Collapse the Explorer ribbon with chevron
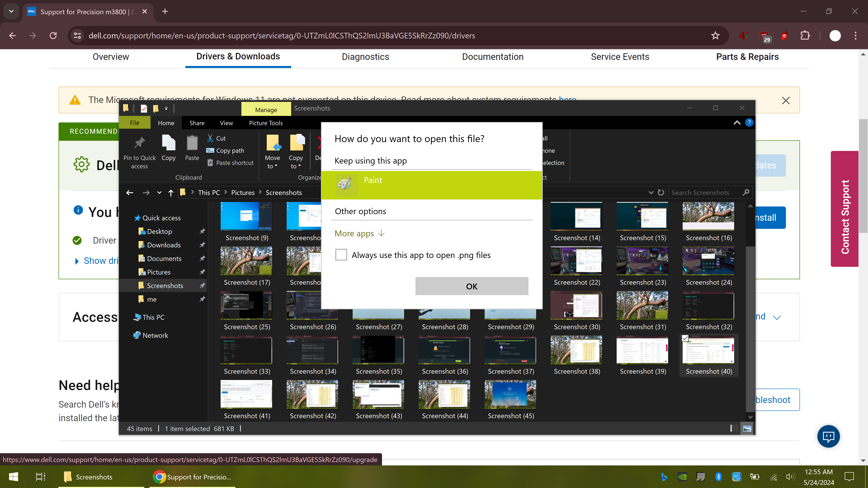This screenshot has width=868, height=488. click(x=737, y=123)
